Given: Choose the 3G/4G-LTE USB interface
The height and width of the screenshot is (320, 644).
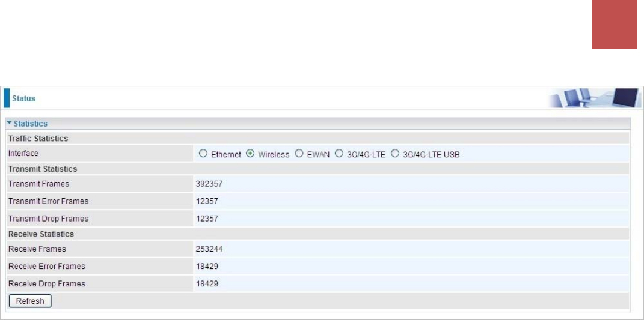Looking at the screenshot, I should pyautogui.click(x=395, y=154).
